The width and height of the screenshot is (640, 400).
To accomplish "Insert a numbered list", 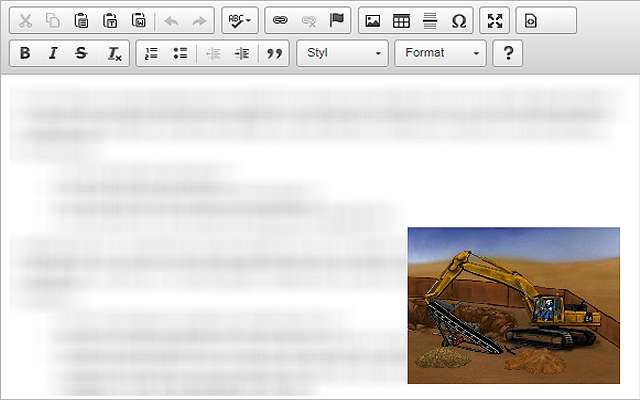I will click(151, 53).
